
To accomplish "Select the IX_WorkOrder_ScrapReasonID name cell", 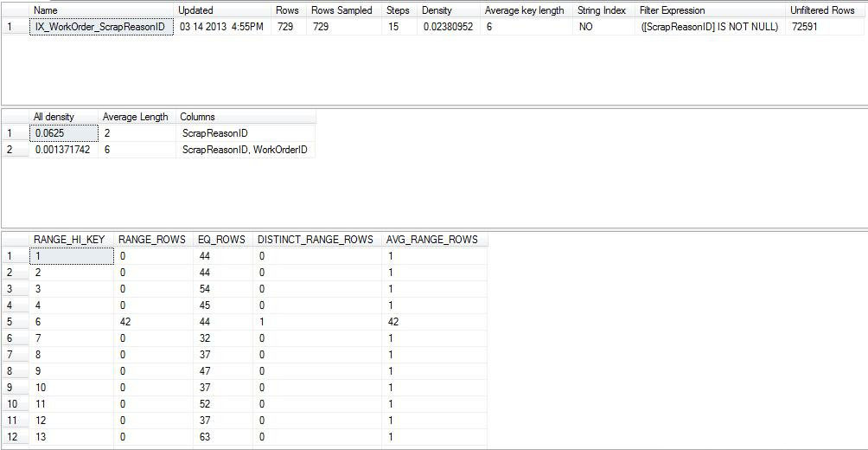I will [x=101, y=27].
